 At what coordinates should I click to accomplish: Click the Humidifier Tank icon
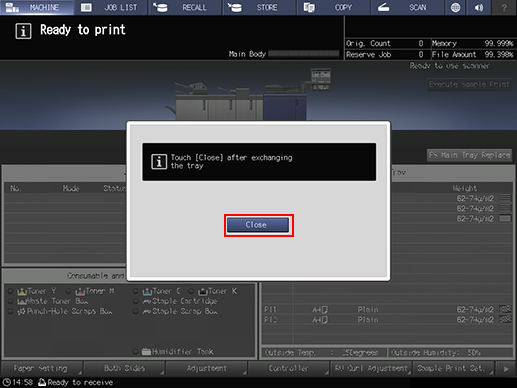(146, 351)
